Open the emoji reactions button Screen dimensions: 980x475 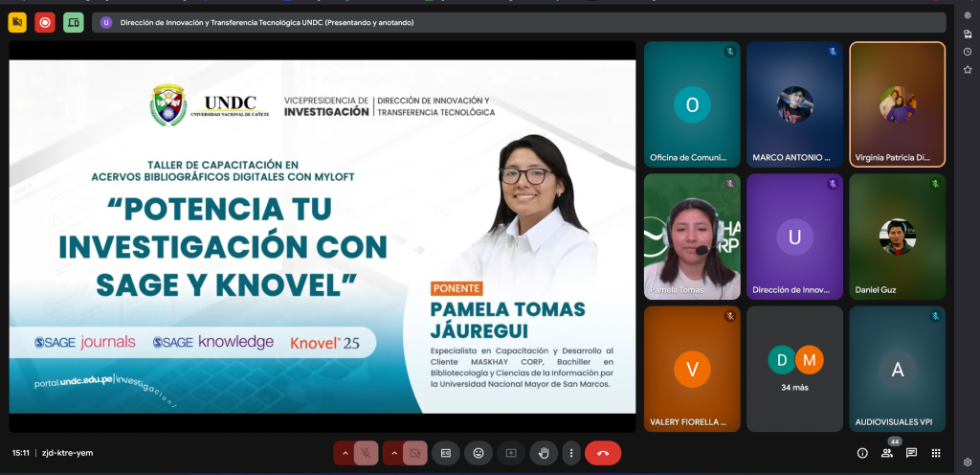pyautogui.click(x=479, y=453)
